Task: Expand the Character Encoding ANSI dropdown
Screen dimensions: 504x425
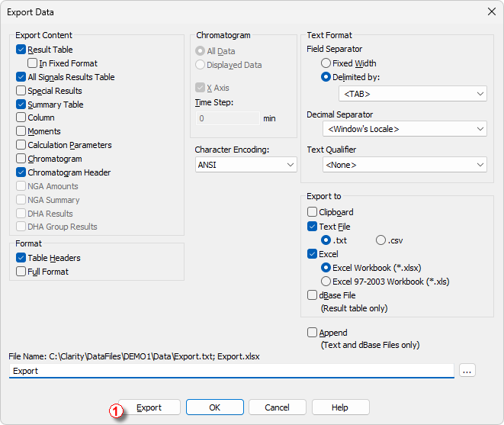Action: [x=246, y=165]
